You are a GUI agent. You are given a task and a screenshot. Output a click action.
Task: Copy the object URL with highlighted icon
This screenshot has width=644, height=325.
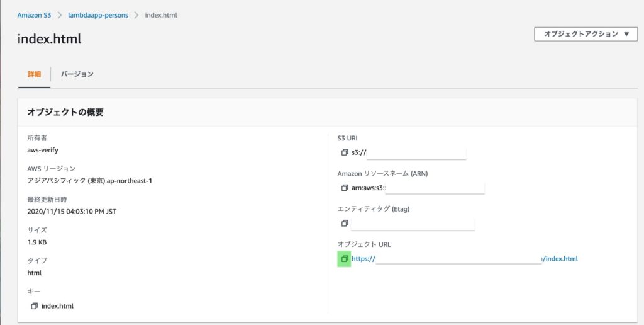pos(344,259)
